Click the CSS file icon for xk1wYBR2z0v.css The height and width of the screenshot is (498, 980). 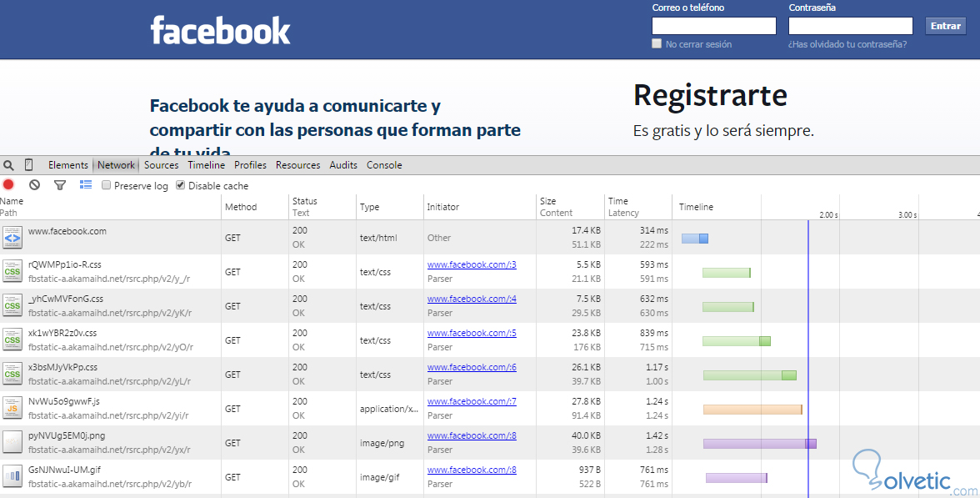tap(12, 340)
